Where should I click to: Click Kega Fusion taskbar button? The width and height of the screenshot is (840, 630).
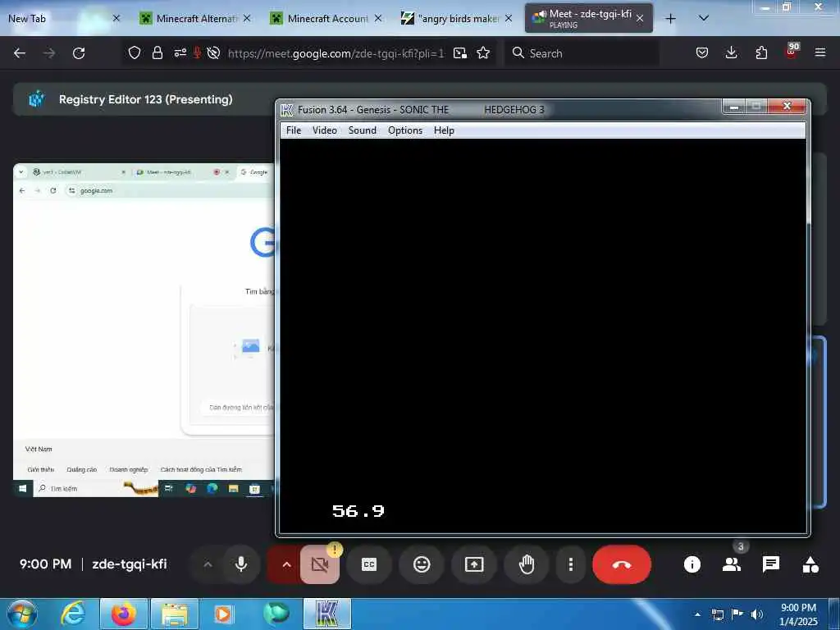coord(327,614)
